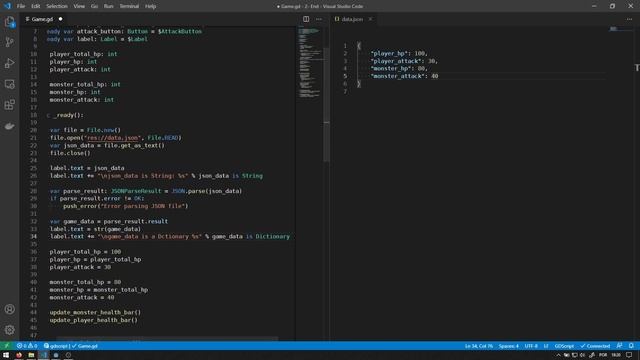Open the Help menu
640x360 pixels.
(151, 6)
